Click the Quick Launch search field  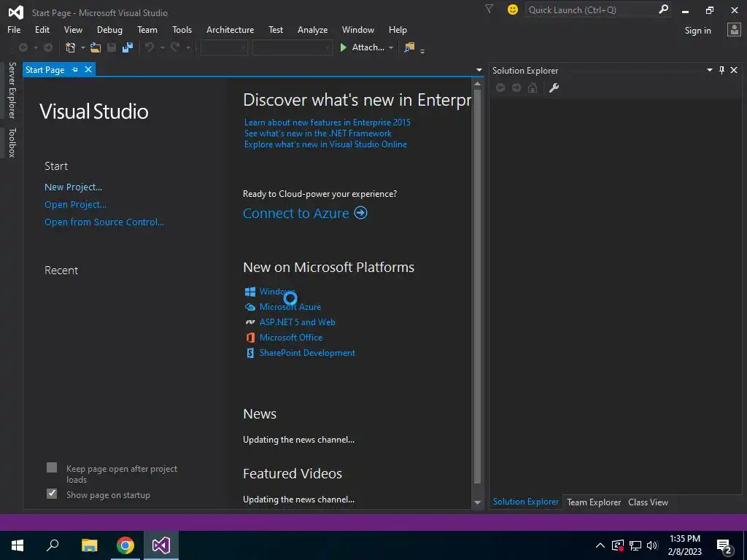[x=591, y=9]
